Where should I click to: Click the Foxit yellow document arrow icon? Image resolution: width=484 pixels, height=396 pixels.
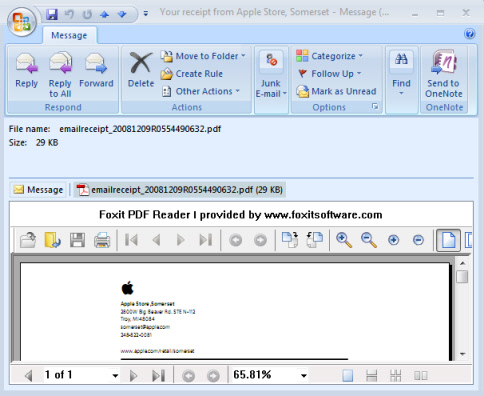[52, 240]
